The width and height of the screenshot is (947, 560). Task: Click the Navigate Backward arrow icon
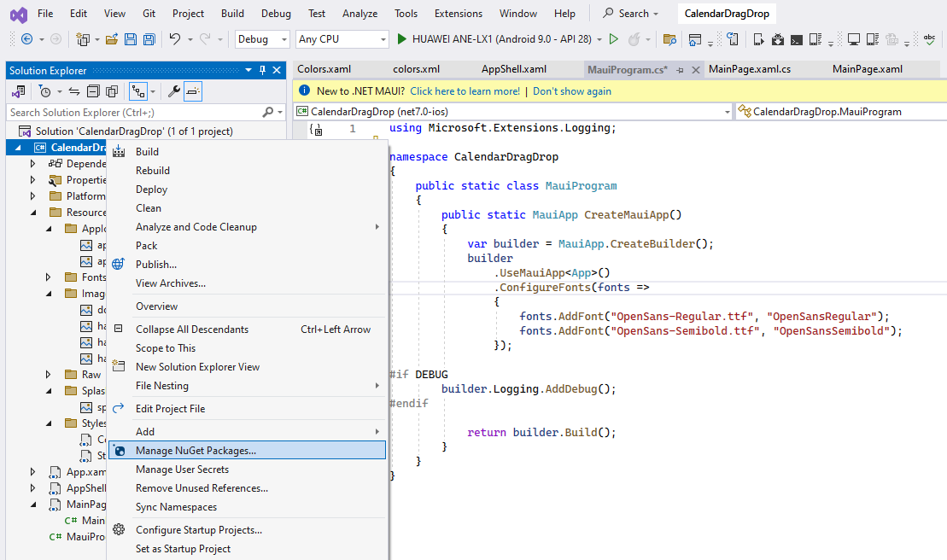tap(26, 39)
